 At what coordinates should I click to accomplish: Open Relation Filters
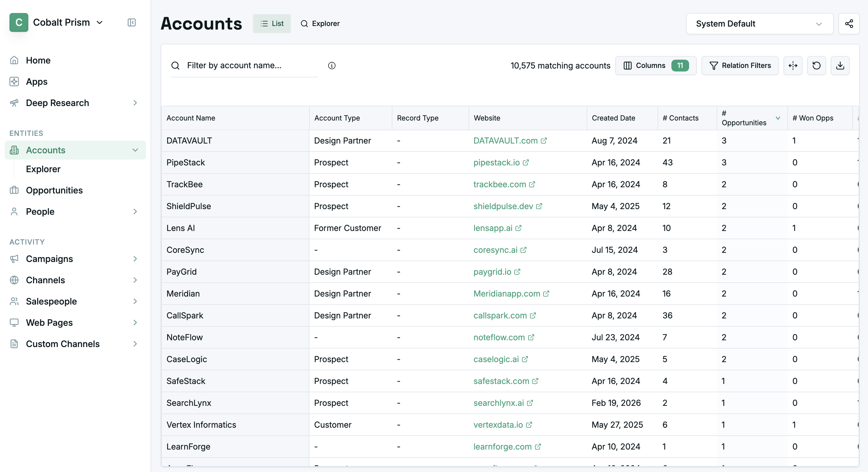[740, 65]
